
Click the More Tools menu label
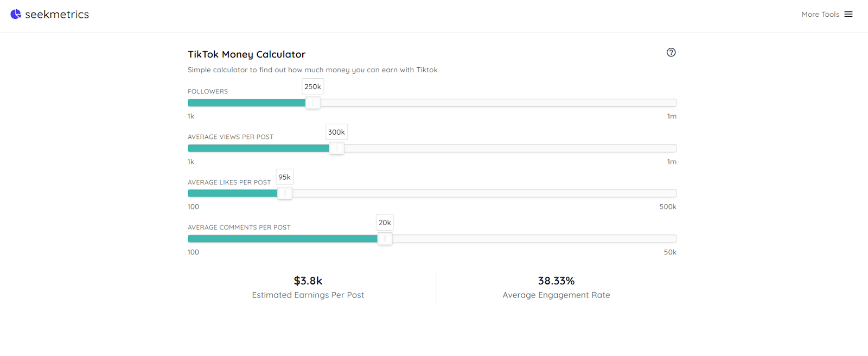820,15
